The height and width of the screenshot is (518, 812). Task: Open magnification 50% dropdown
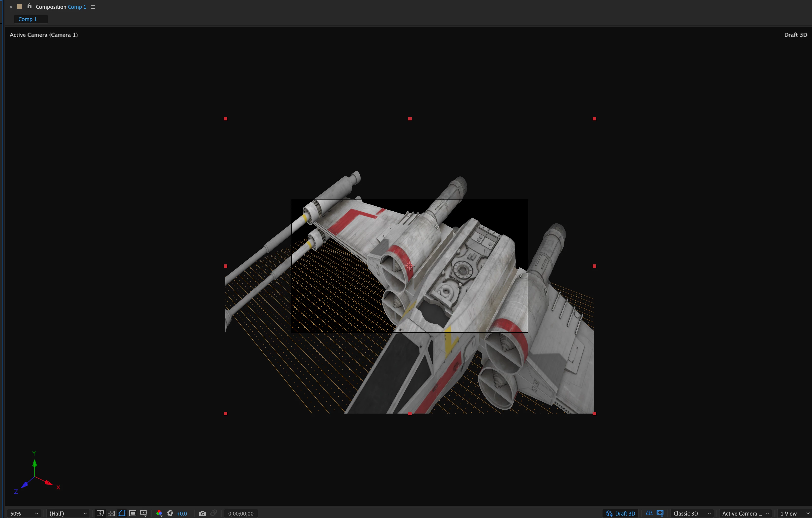(x=24, y=513)
